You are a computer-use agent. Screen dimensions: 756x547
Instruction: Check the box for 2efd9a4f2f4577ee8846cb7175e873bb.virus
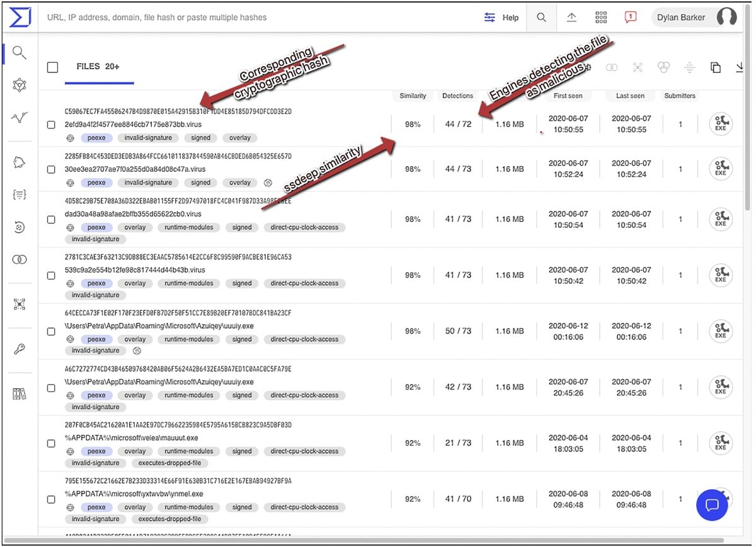tap(52, 125)
